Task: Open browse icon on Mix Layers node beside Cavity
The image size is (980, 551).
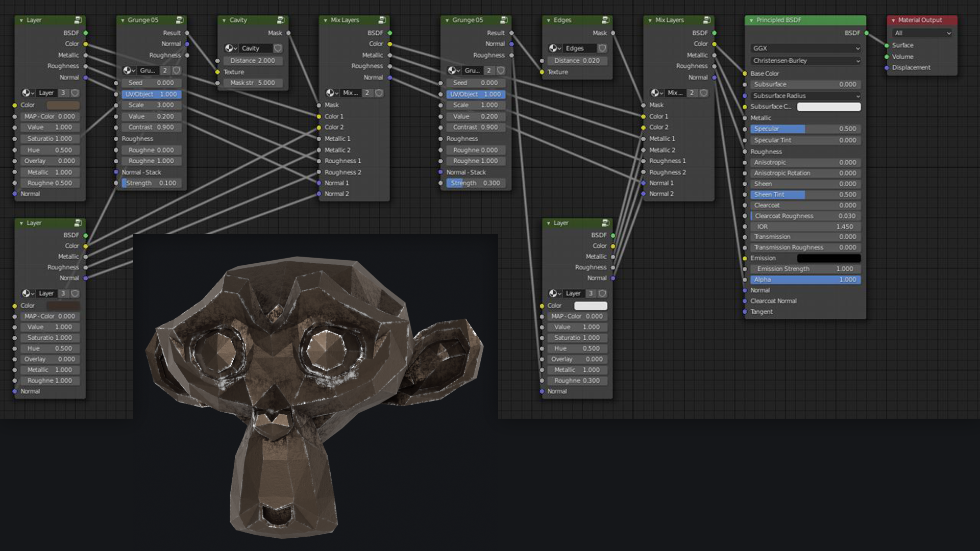Action: [332, 93]
